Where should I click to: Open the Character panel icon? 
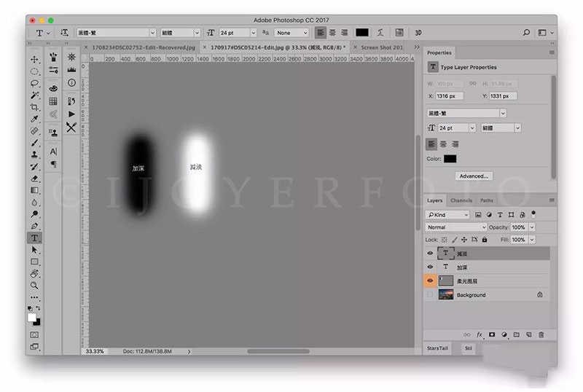53,152
